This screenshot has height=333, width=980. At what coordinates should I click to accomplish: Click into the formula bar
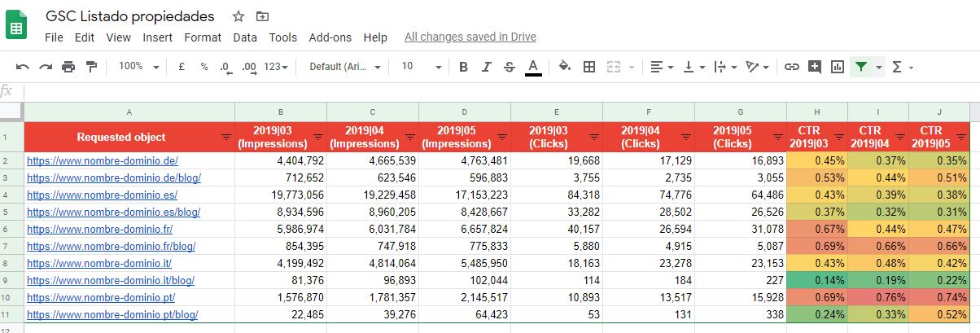tap(501, 91)
